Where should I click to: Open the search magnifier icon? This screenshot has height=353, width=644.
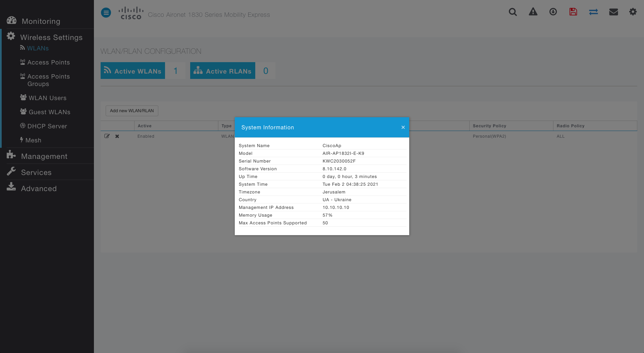pos(513,12)
